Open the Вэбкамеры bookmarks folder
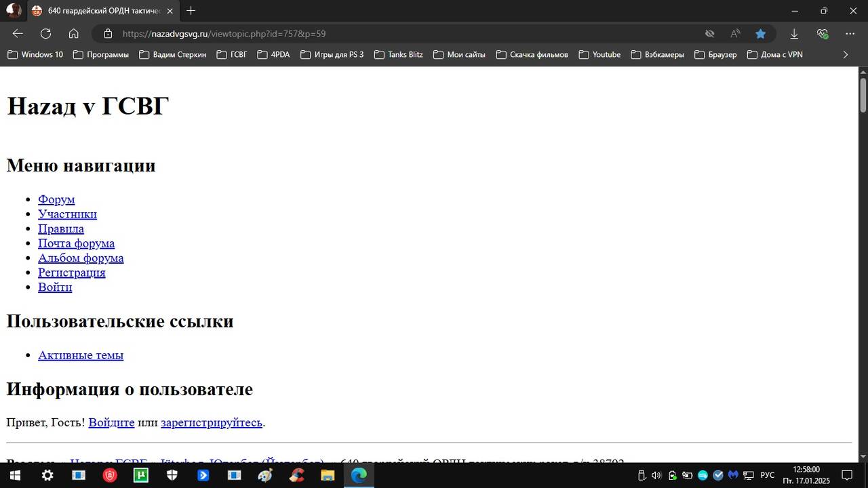The width and height of the screenshot is (868, 488). tap(657, 54)
